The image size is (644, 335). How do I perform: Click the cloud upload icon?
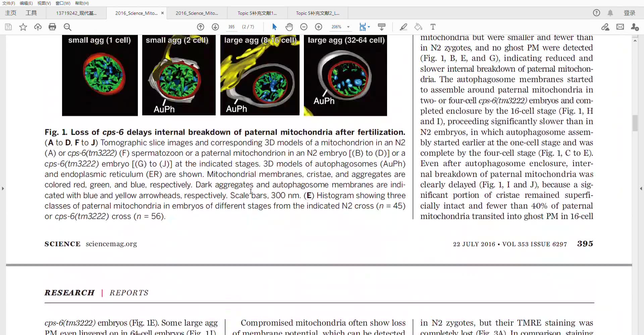click(x=38, y=27)
